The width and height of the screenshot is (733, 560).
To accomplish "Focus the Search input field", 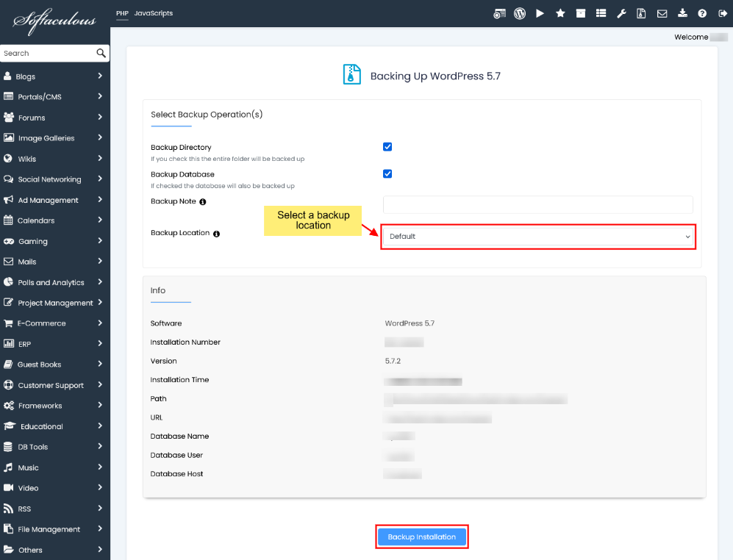I will pyautogui.click(x=48, y=53).
